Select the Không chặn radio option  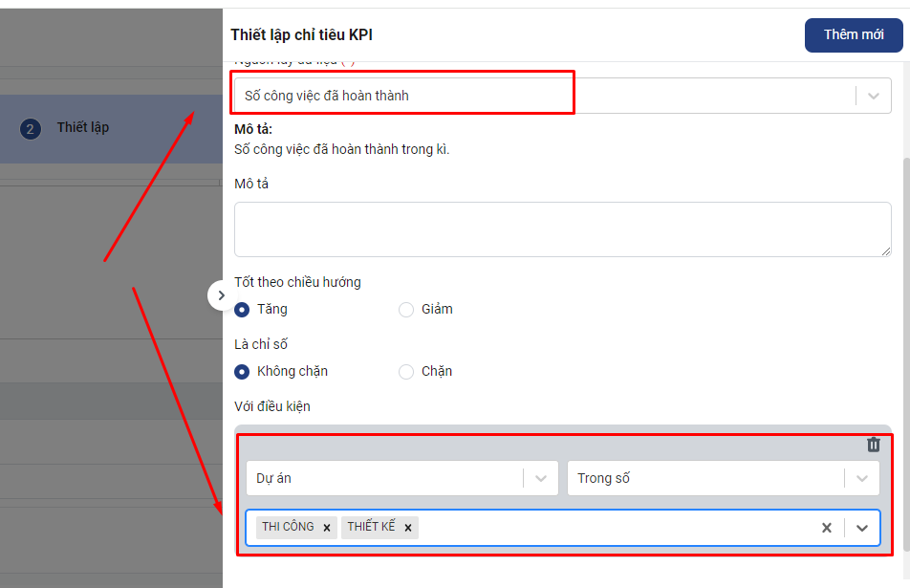(x=243, y=372)
